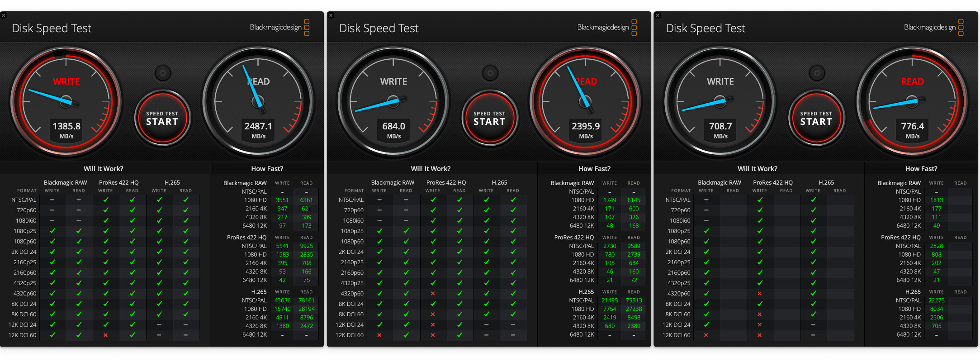Click Blackmagicdesign logo in the rightmost window
The width and height of the screenshot is (980, 362).
coord(933,28)
